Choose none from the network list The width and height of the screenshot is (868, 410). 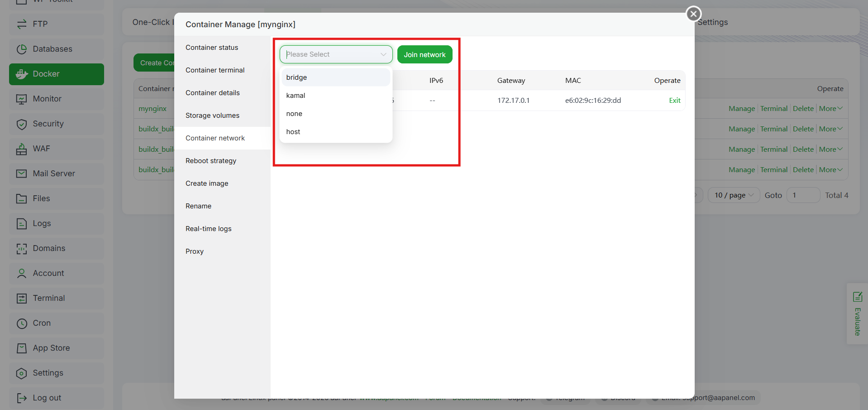[336, 114]
